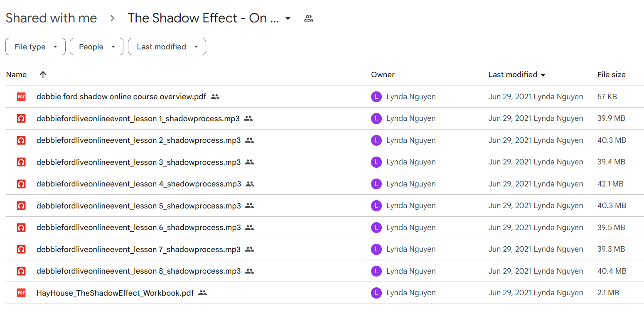Click audio icon of lesson 4 mp3
This screenshot has width=644, height=321.
click(x=21, y=184)
